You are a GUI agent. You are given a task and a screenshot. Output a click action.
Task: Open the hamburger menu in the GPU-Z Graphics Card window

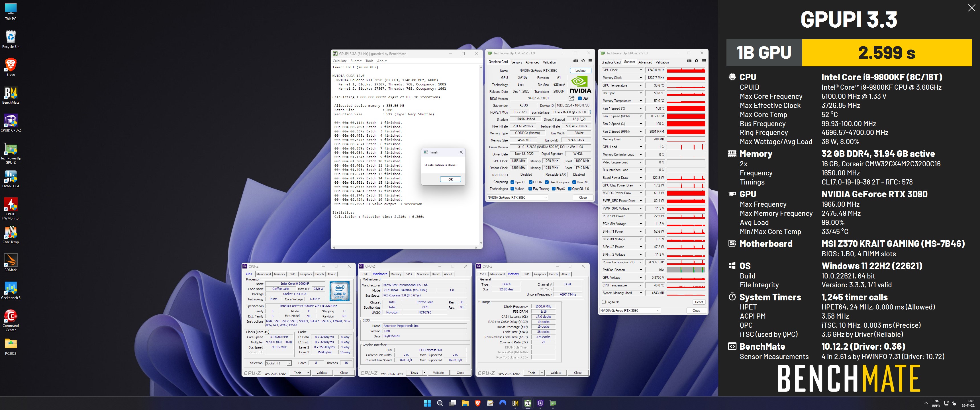(591, 61)
